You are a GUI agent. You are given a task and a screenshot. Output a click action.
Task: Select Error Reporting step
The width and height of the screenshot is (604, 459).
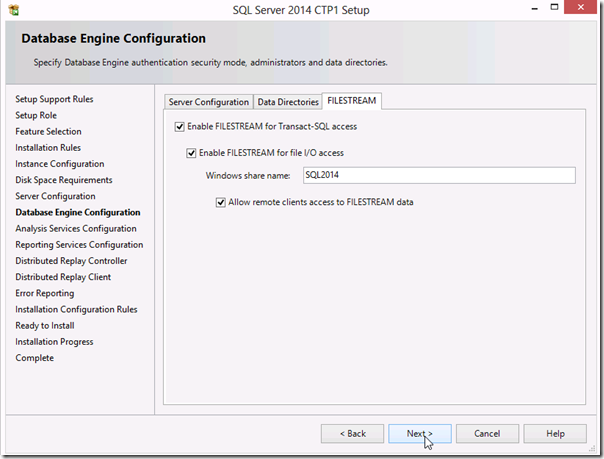pyautogui.click(x=45, y=293)
